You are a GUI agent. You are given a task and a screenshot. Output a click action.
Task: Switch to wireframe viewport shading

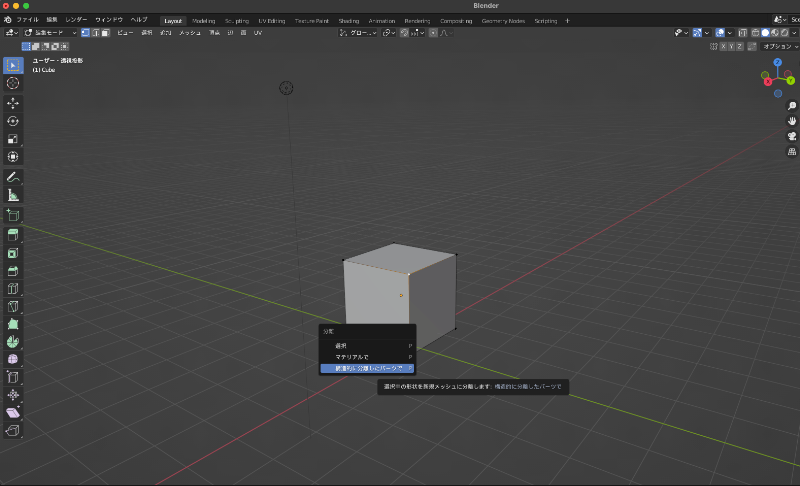point(756,33)
